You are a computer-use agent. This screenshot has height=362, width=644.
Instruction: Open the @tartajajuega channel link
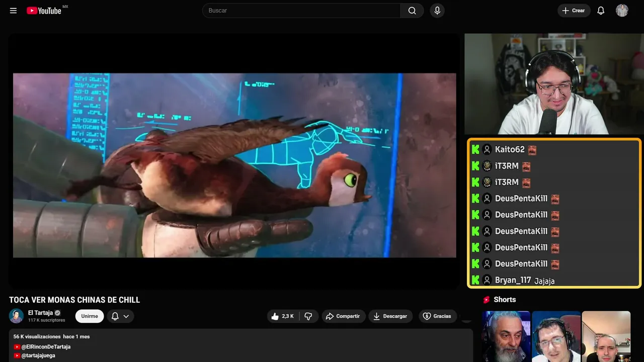click(38, 355)
